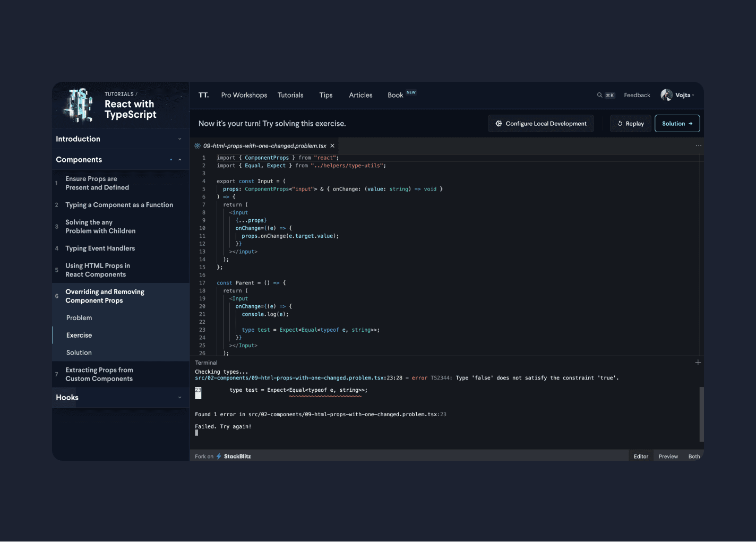Switch to the Pro Workshops menu item
756x542 pixels.
(x=244, y=95)
